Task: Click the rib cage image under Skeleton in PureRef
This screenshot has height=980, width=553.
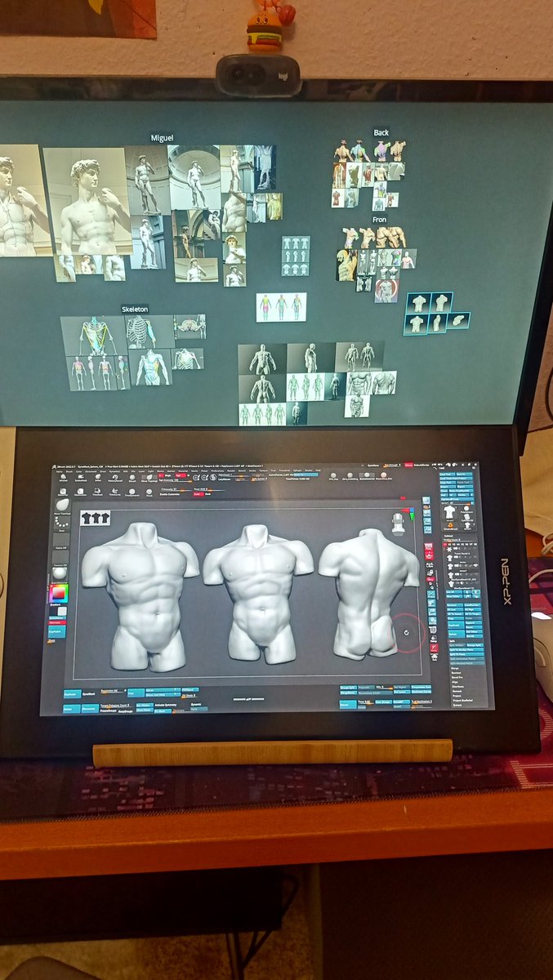Action: pyautogui.click(x=141, y=332)
